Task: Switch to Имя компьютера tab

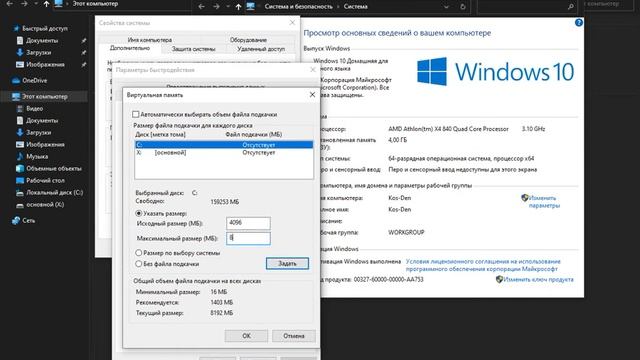Action: click(149, 40)
